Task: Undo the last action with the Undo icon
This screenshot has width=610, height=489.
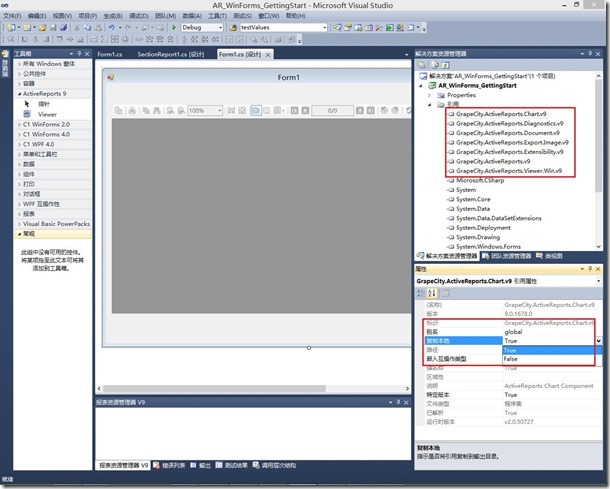Action: 112,28
